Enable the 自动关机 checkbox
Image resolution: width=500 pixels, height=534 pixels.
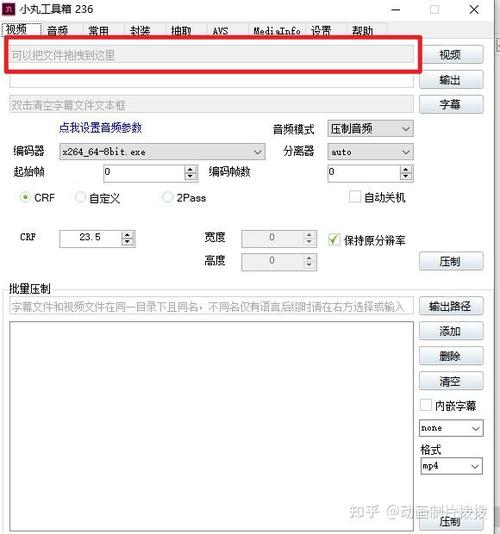coord(355,197)
